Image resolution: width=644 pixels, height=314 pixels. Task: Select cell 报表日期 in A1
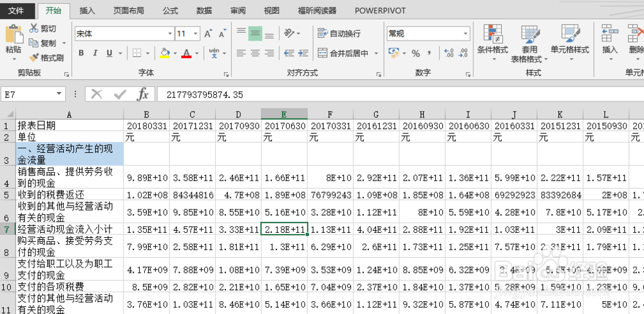70,125
